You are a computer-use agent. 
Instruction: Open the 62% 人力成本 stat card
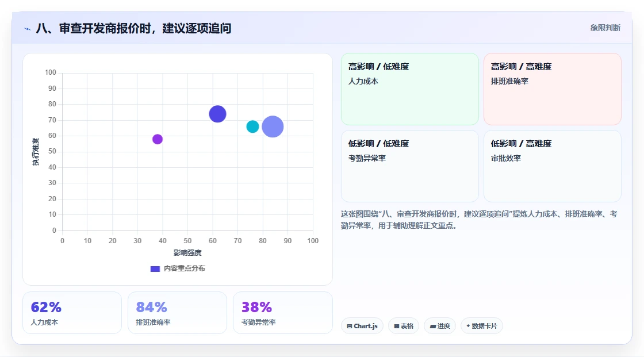[x=72, y=313]
